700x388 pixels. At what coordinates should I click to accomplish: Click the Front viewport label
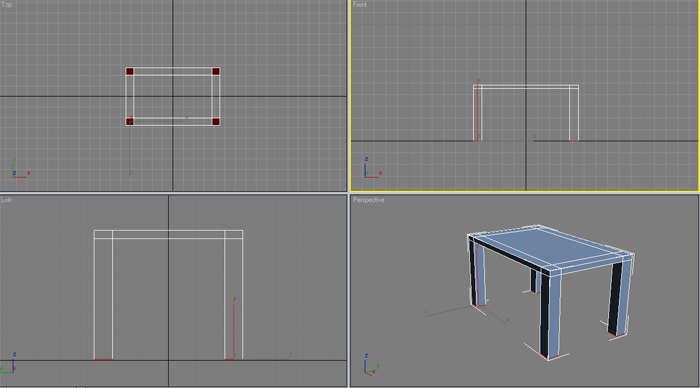point(360,4)
